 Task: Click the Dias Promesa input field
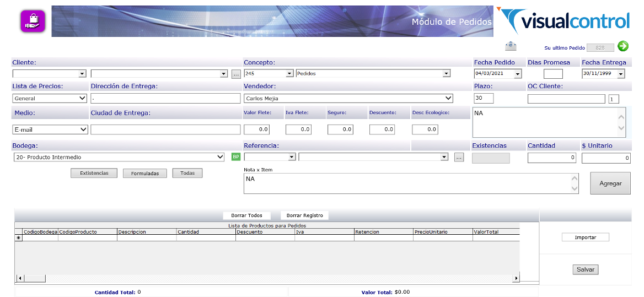coord(553,74)
